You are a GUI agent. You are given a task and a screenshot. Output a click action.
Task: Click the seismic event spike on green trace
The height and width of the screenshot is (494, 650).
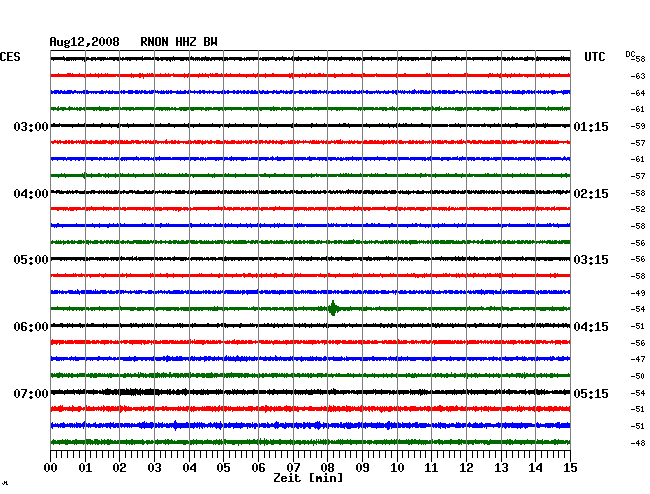(x=333, y=308)
